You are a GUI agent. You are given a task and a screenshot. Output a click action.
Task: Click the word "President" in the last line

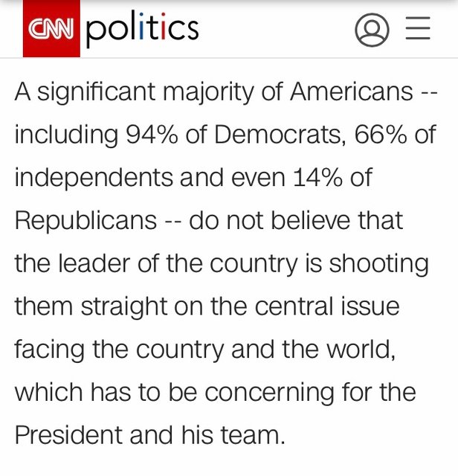[x=68, y=434]
